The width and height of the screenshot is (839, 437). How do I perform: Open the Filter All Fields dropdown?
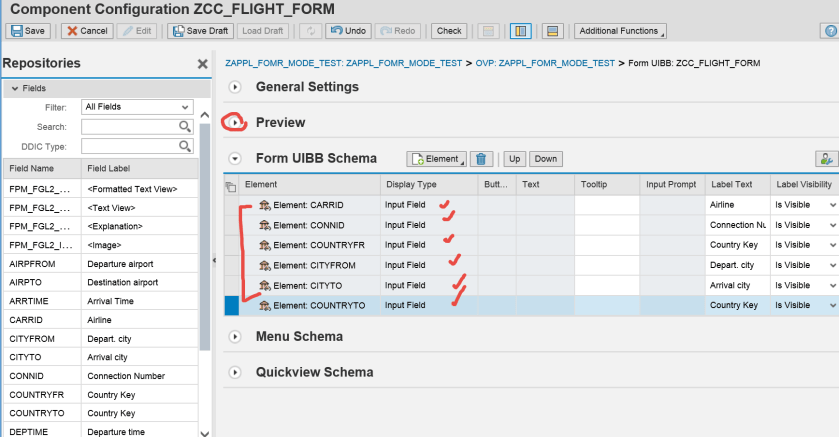pos(137,107)
